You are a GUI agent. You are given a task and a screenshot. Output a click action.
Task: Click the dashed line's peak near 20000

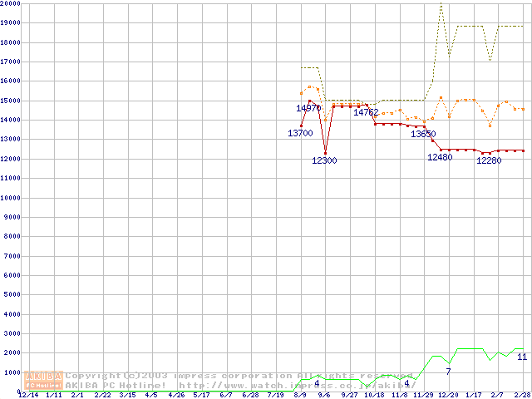441,5
